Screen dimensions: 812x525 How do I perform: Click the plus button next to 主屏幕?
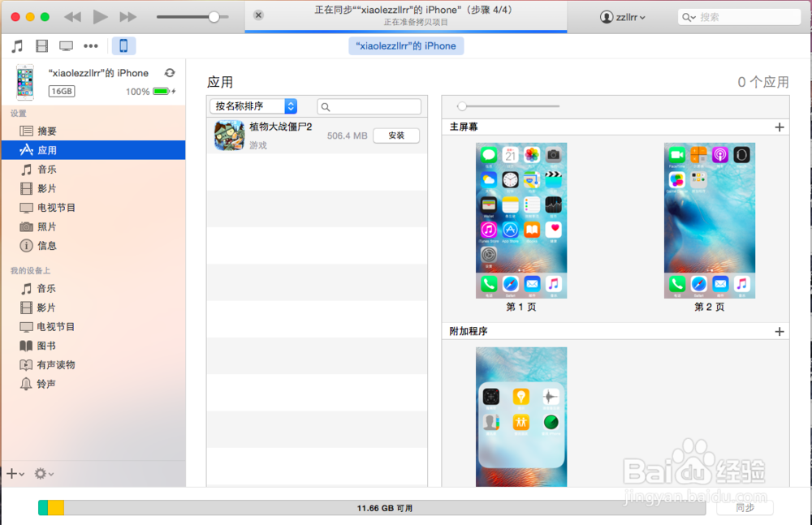(x=780, y=127)
